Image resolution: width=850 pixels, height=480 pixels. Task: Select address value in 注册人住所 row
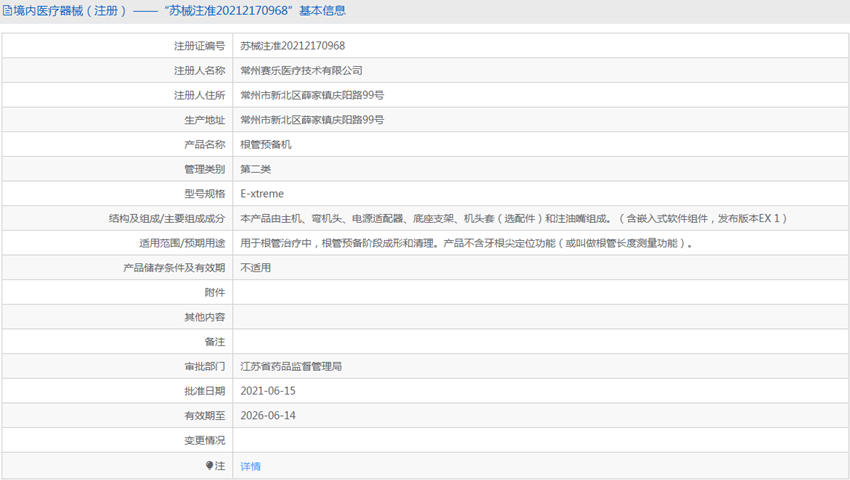[312, 95]
